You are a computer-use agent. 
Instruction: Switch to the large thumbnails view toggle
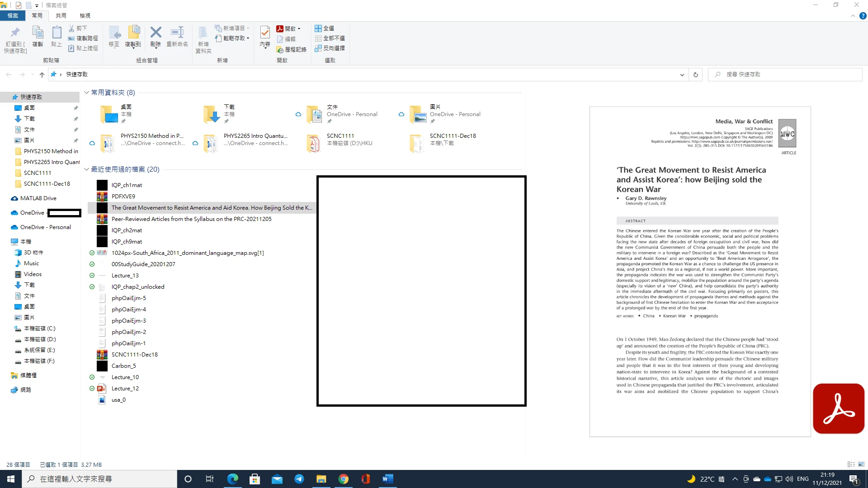tap(861, 465)
